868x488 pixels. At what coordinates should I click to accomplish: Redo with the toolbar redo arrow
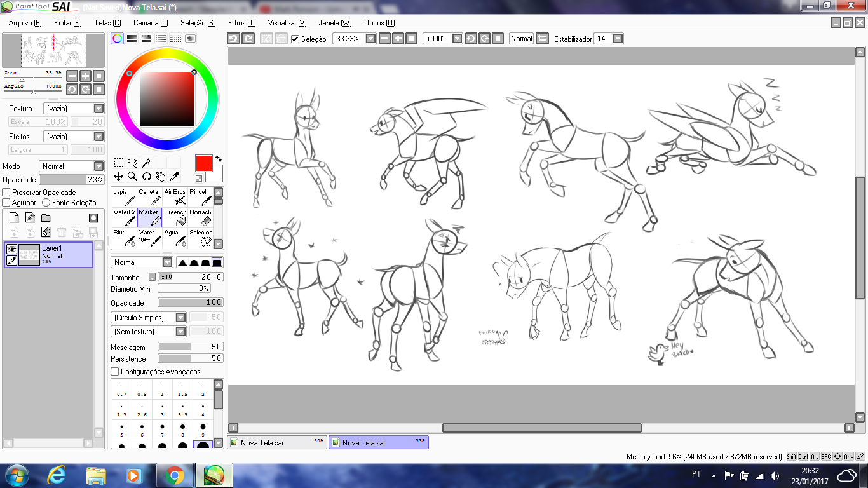pos(248,39)
